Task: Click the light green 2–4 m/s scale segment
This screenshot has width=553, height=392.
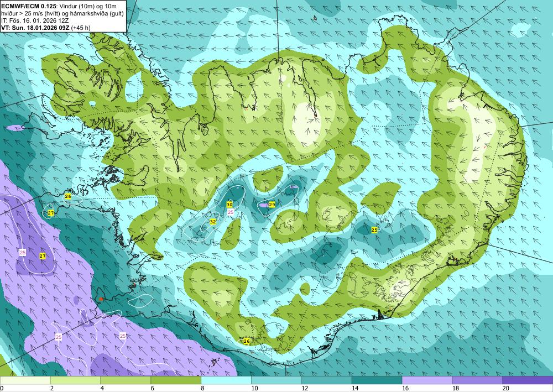Action: [x=75, y=380]
